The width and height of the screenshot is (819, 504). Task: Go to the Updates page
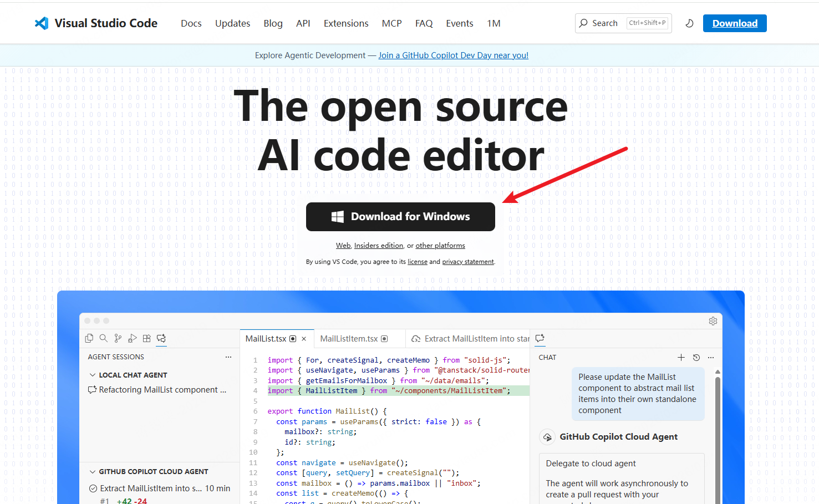[x=232, y=23]
